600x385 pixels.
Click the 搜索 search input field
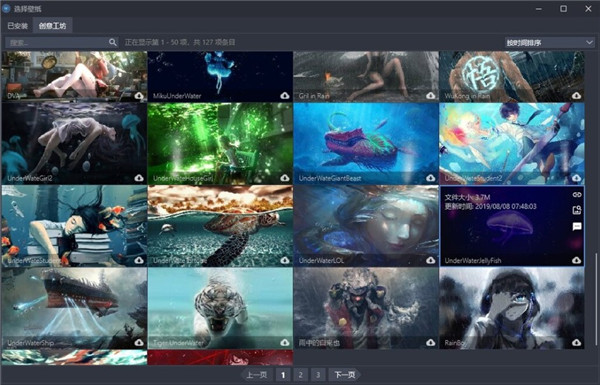(x=57, y=42)
